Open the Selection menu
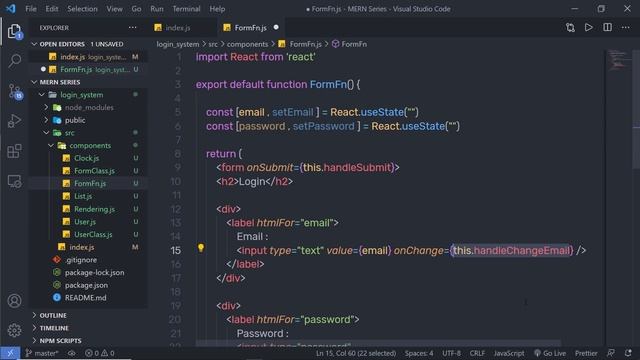 (82, 9)
